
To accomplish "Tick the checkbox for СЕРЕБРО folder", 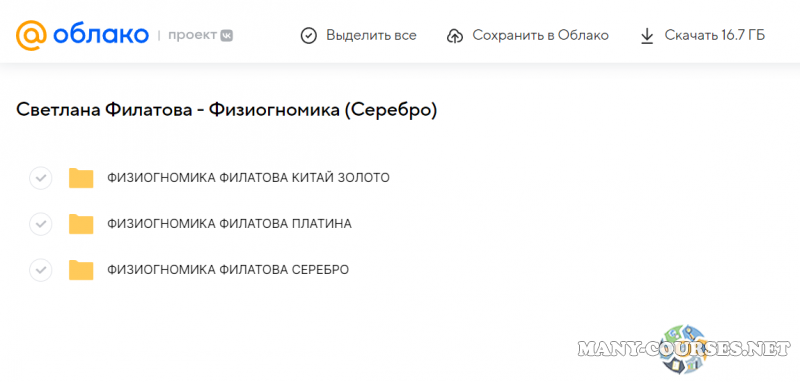I will (x=41, y=270).
